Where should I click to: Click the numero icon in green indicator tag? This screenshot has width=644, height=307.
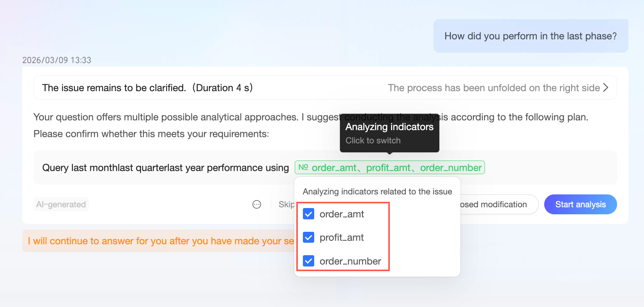click(x=303, y=167)
